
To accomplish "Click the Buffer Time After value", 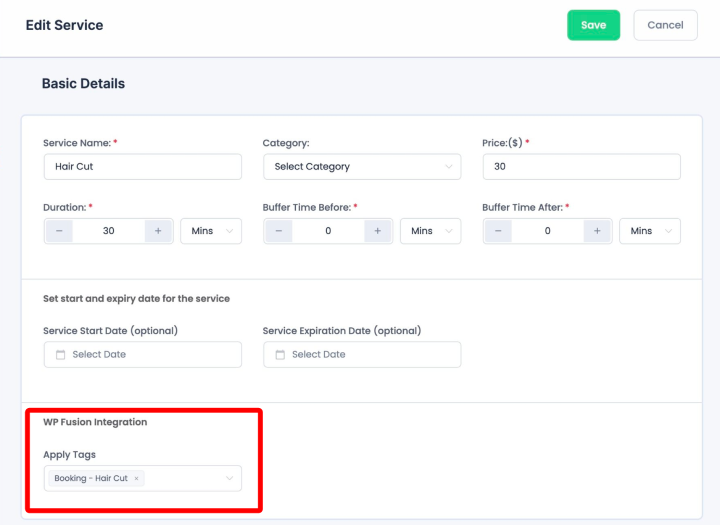I will (x=547, y=231).
